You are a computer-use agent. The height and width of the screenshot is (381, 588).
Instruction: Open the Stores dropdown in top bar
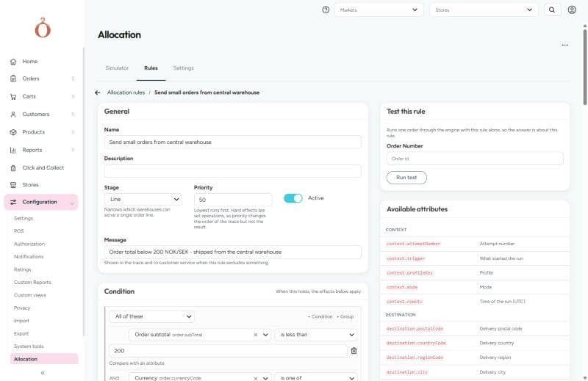coord(484,10)
